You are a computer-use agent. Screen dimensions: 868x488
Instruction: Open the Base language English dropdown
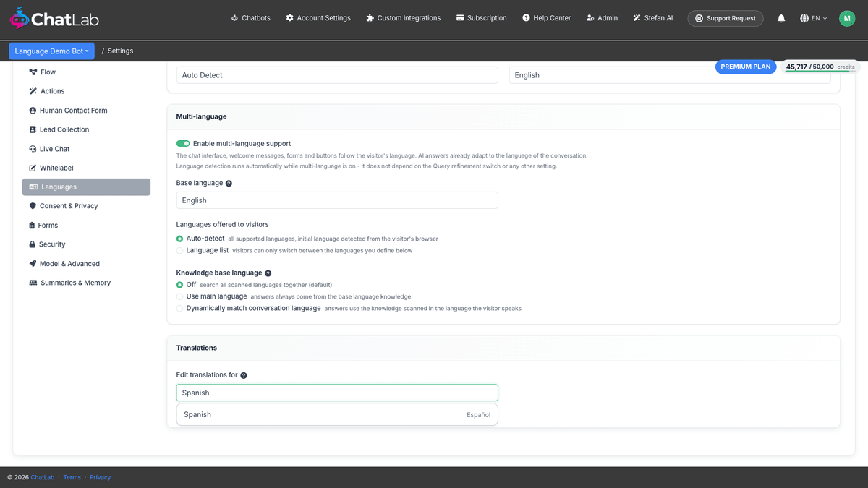click(x=337, y=200)
